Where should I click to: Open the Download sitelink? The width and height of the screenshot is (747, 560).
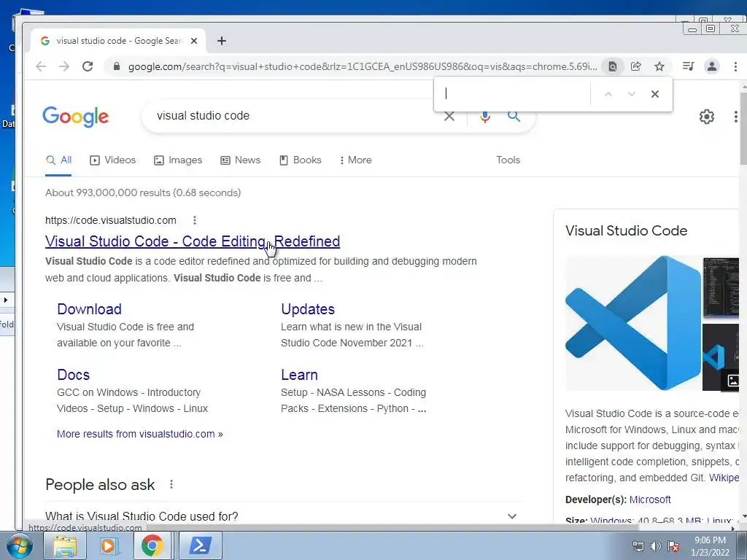[x=90, y=309]
